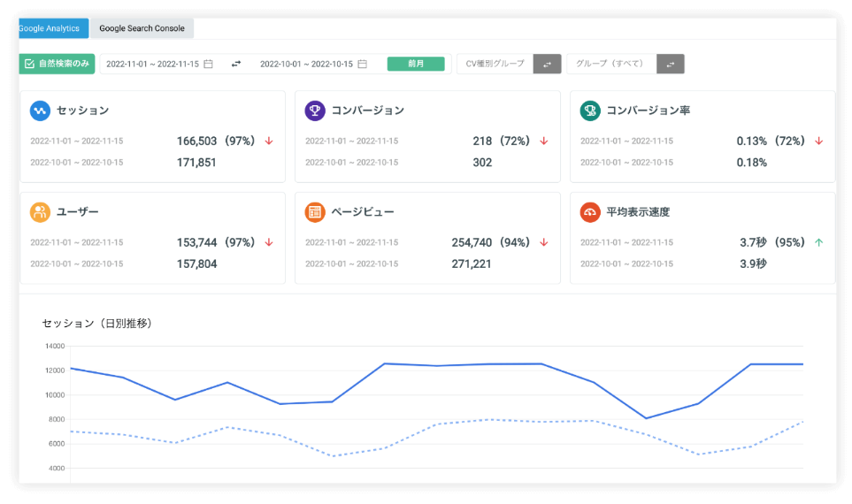Toggle the 自然検索のみ checkbox
The width and height of the screenshot is (852, 504).
[29, 64]
